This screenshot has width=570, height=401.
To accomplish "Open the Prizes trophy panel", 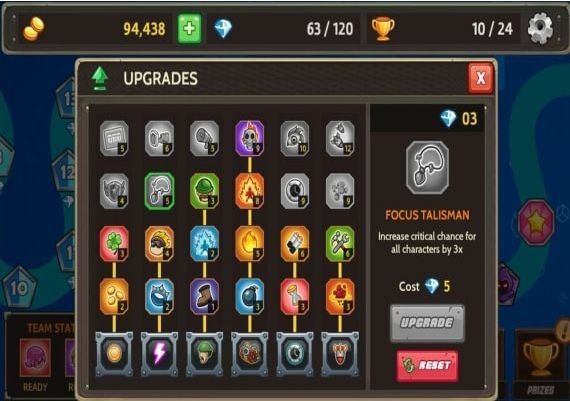I will [541, 363].
